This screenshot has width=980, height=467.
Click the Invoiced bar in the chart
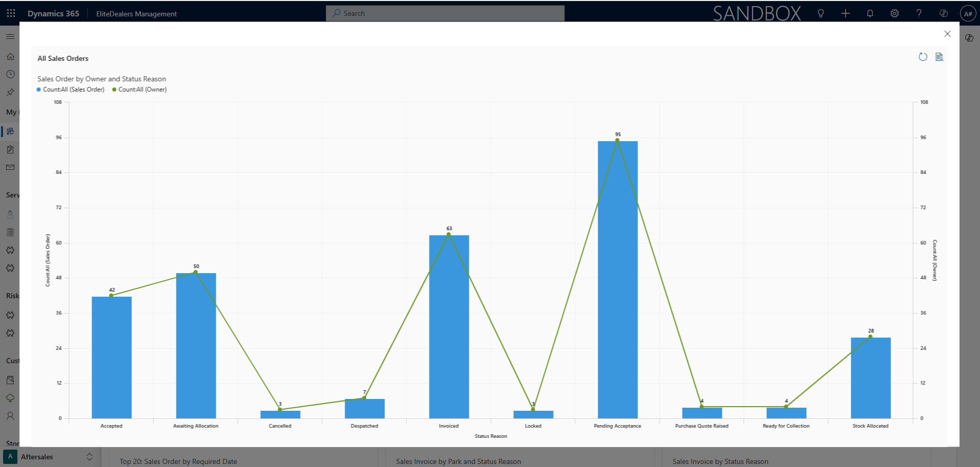pos(449,326)
